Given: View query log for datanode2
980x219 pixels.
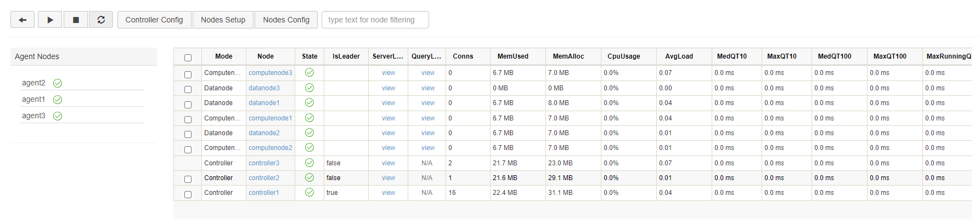Looking at the screenshot, I should pos(428,133).
